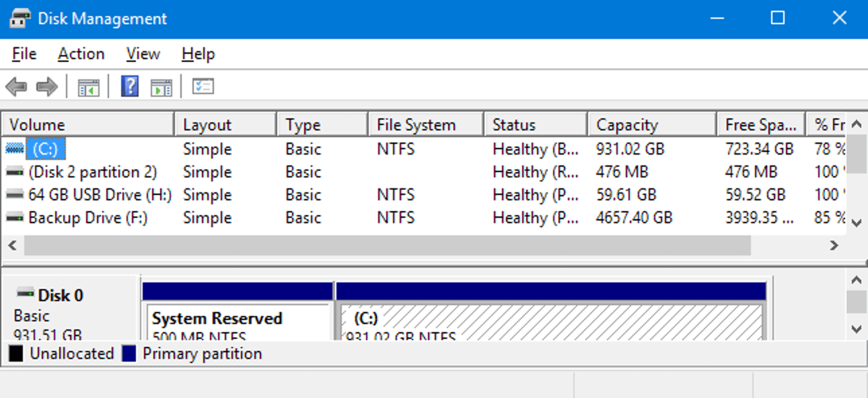Click the Back arrow toolbar icon
Viewport: 868px width, 398px height.
point(16,87)
